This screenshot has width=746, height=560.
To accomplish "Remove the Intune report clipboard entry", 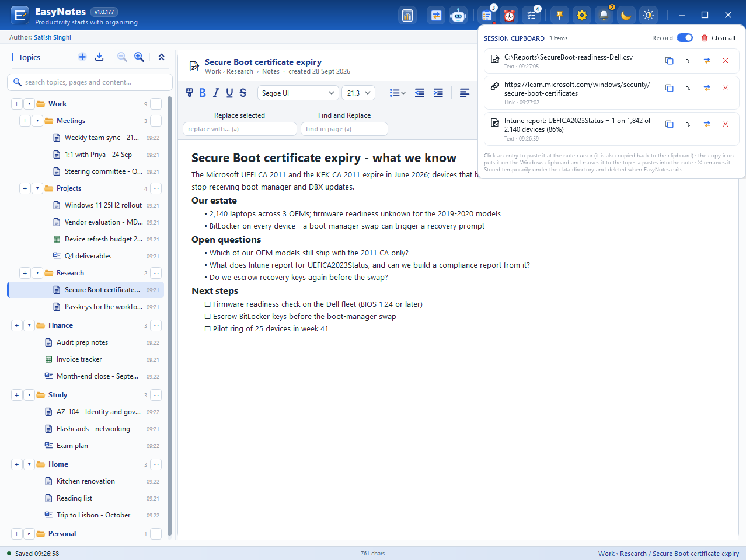I will (726, 124).
